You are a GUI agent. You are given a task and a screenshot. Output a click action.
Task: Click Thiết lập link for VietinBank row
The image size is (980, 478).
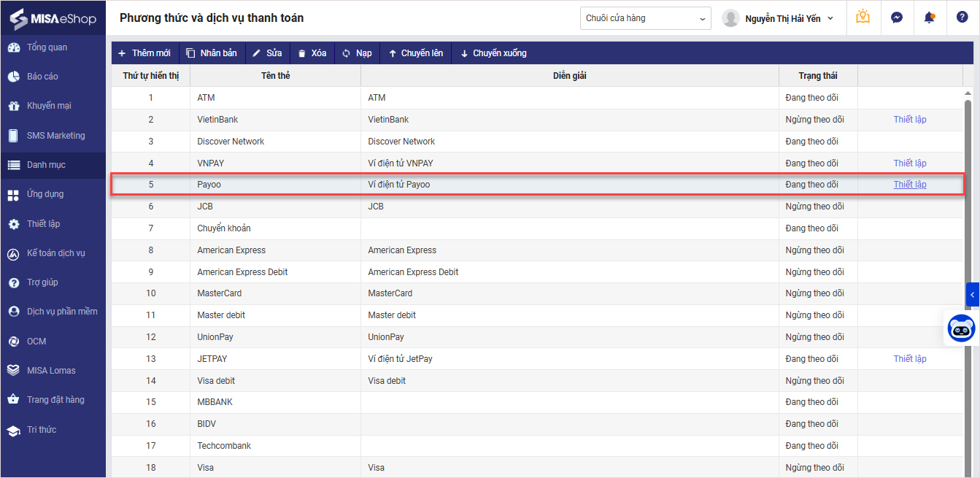[x=910, y=120]
